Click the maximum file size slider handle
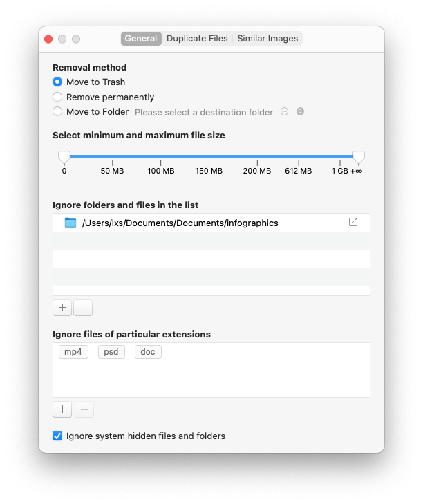The image size is (423, 504). coord(358,156)
